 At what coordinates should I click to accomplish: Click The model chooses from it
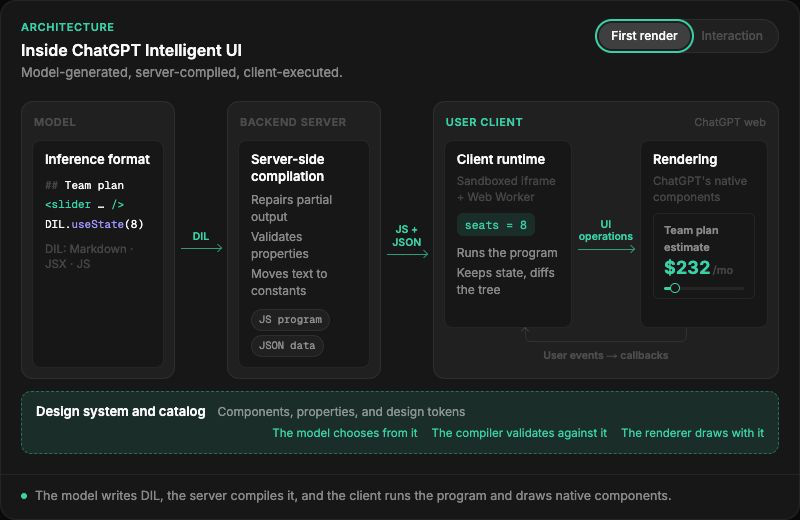point(344,433)
